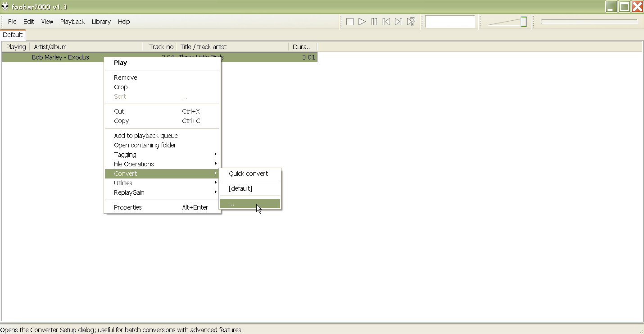Close the foobar2000 window

[637, 6]
